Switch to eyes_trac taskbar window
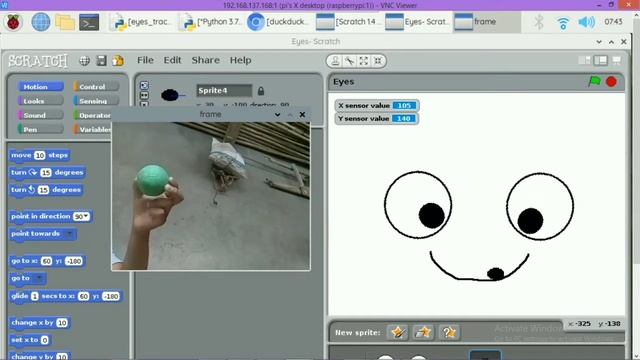The height and width of the screenshot is (360, 640). pos(141,22)
